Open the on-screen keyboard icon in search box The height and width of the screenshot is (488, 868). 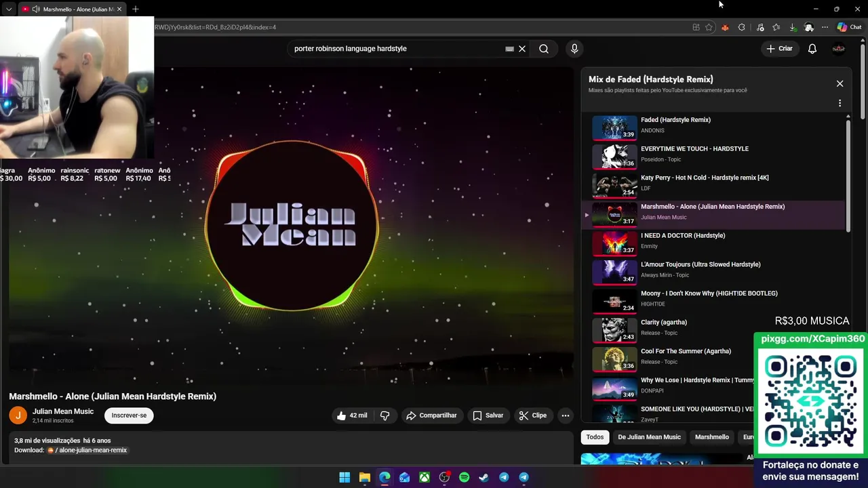coord(509,49)
